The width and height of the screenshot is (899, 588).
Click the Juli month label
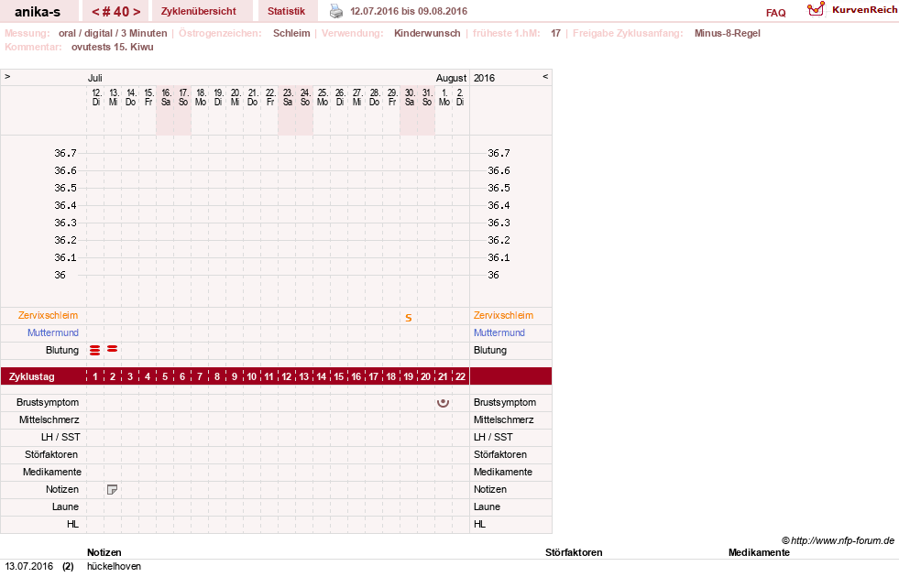(x=95, y=78)
